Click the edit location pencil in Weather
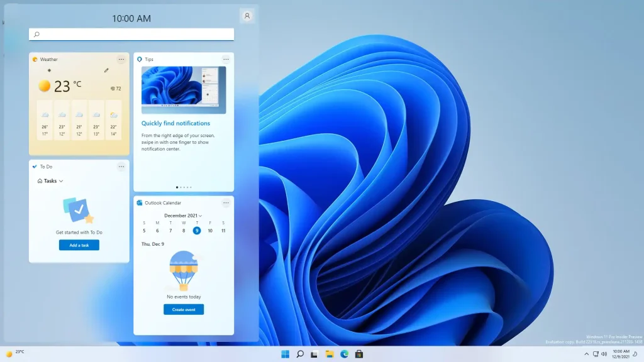 point(106,70)
